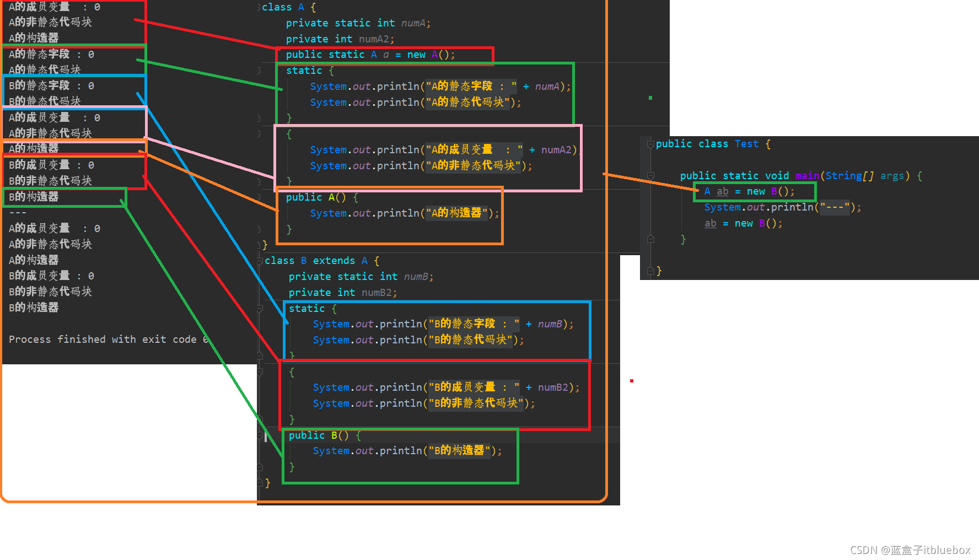The image size is (979, 560).
Task: Click println "A的构造器" code line
Action: pos(405,213)
